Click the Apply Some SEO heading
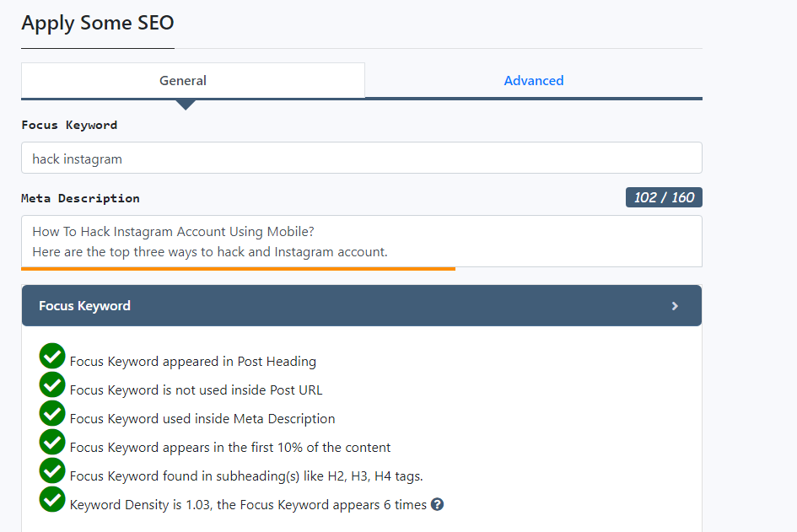 [97, 23]
